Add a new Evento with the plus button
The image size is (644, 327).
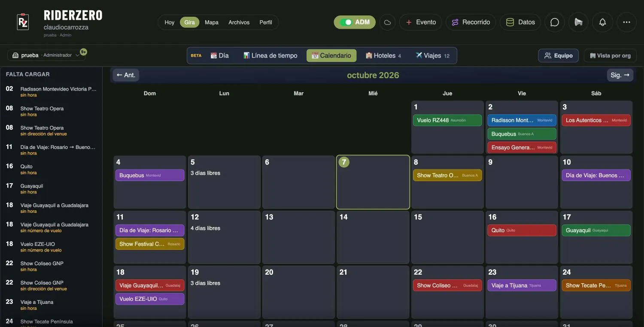421,22
